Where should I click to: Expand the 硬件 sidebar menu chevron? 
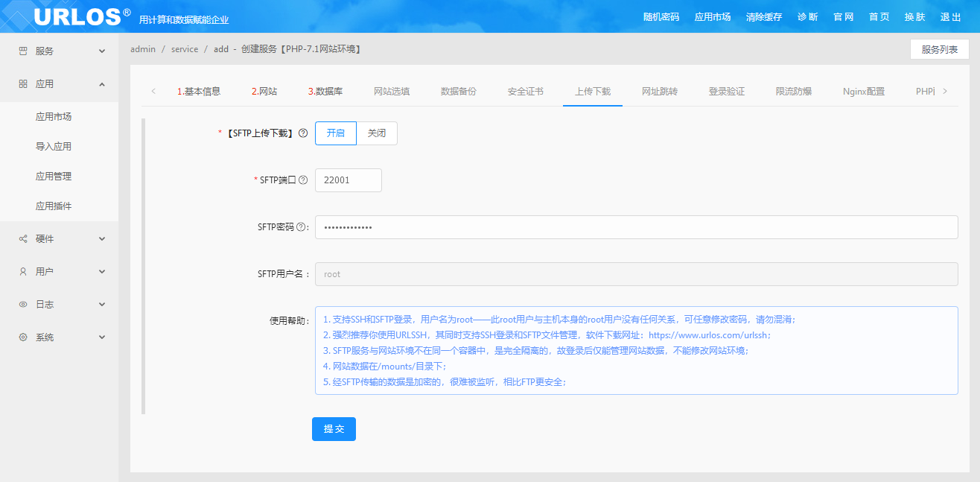pos(102,239)
